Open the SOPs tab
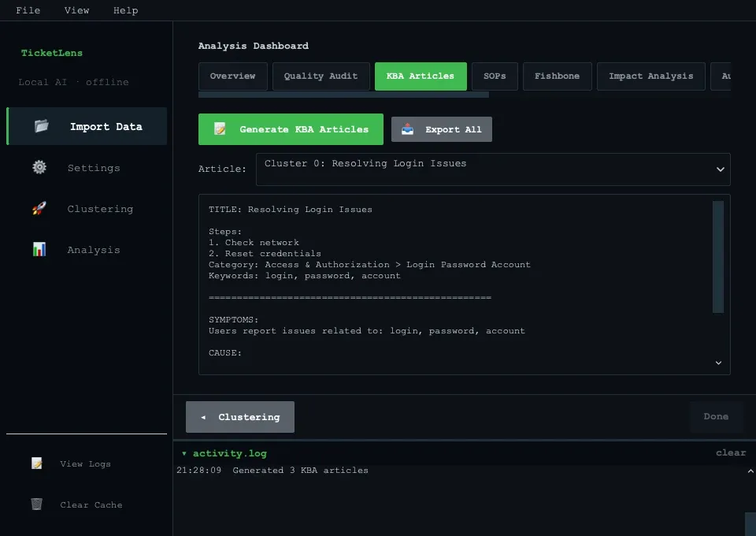756x536 pixels. (495, 76)
